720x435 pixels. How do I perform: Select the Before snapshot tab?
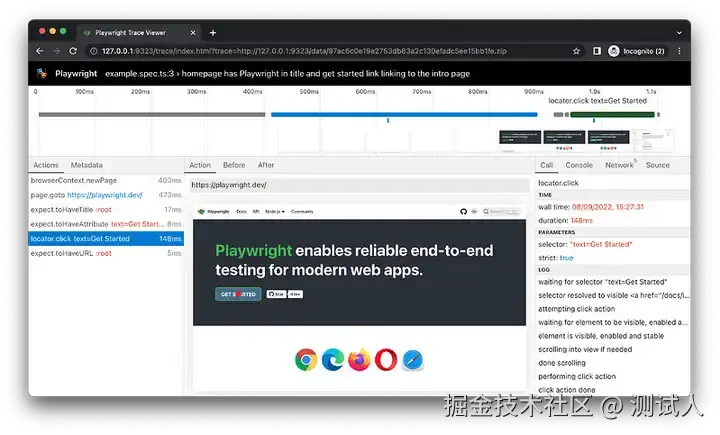pos(234,165)
